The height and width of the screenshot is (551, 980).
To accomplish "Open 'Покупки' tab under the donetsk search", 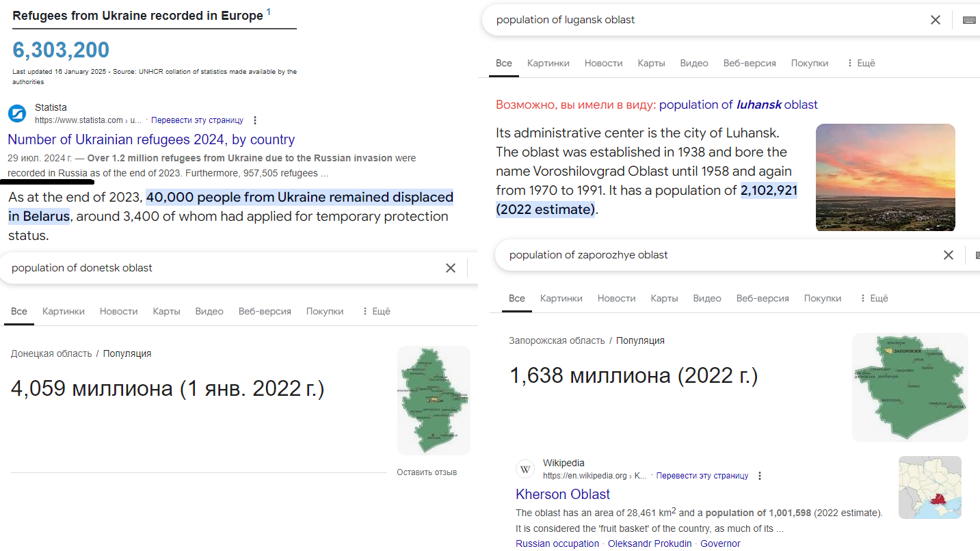I will coord(325,311).
